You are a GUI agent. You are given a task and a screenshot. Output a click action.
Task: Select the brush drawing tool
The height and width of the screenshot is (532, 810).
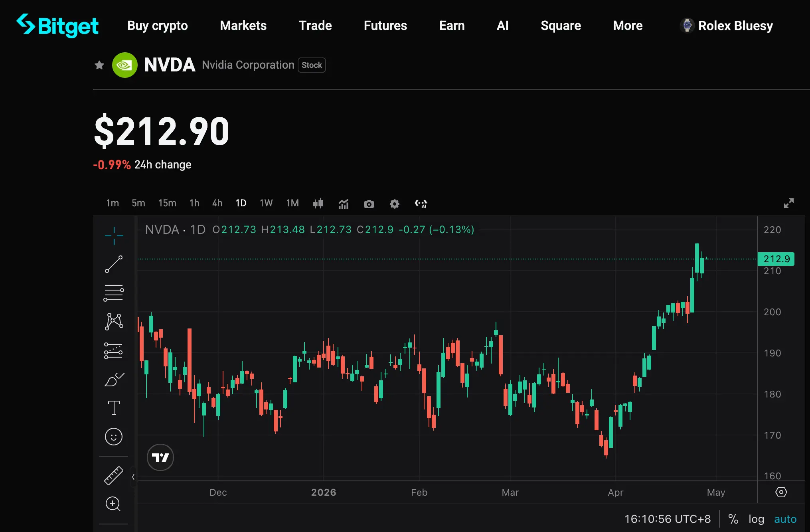114,380
